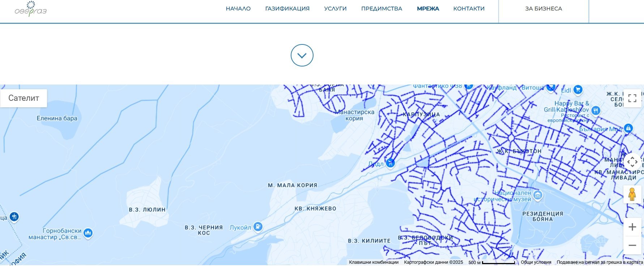Viewport: 644px width, 280px height.
Task: Switch map to Сателит view
Action: [x=24, y=98]
